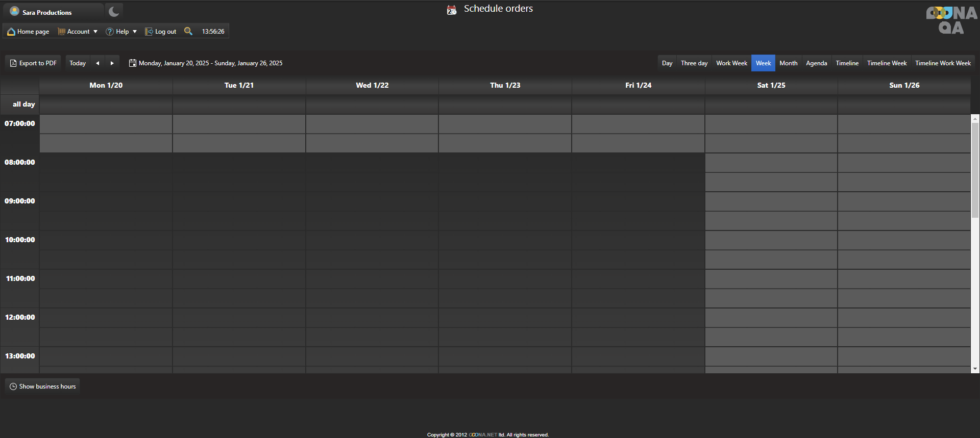Toggle Show business hours
Viewport: 980px width, 438px height.
tap(42, 387)
